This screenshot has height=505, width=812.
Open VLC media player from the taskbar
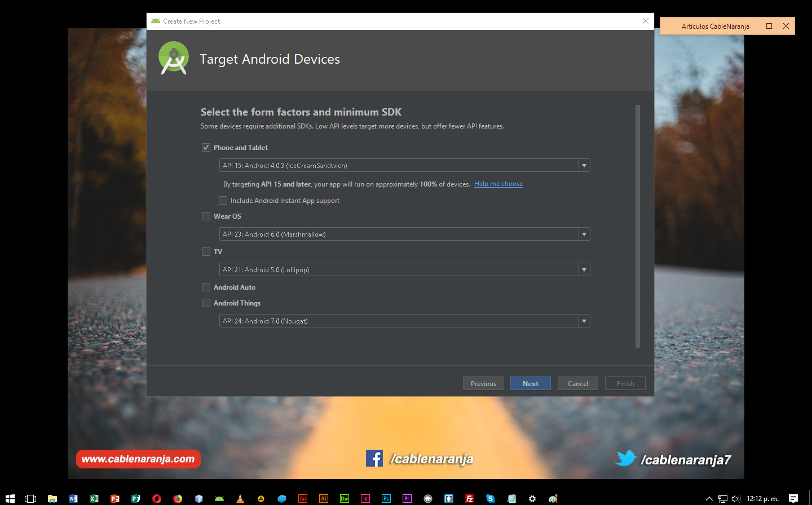click(x=240, y=498)
